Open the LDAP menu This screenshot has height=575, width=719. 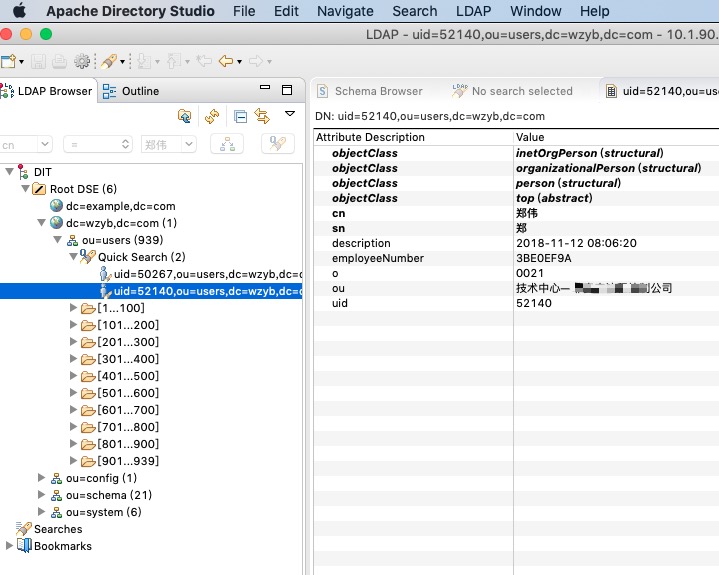[x=473, y=11]
